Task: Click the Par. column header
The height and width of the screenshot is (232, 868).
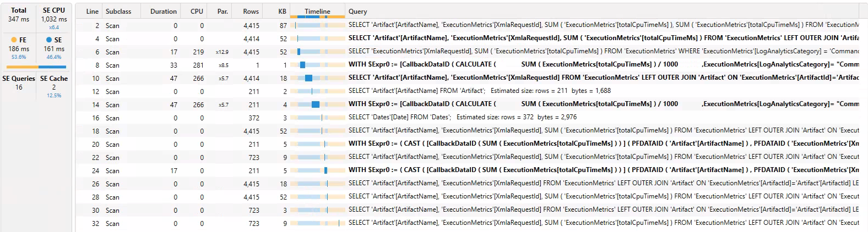Action: [223, 12]
